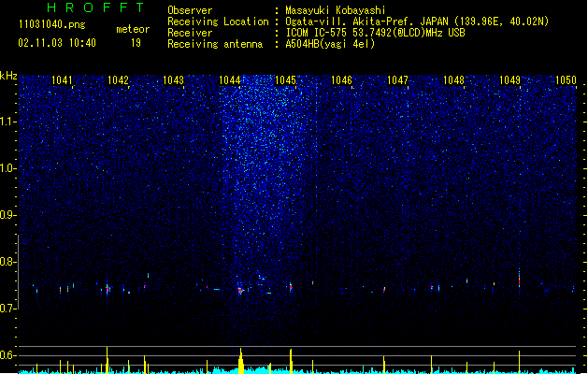
Task: Select the filename 11031040.png
Action: [x=52, y=25]
